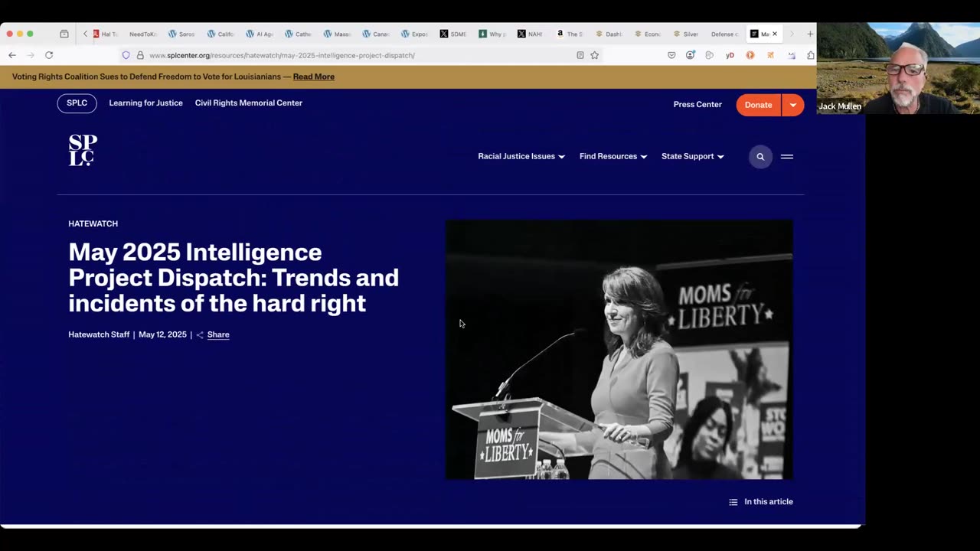Image resolution: width=980 pixels, height=551 pixels.
Task: Click the yD extension icon
Action: pyautogui.click(x=730, y=55)
